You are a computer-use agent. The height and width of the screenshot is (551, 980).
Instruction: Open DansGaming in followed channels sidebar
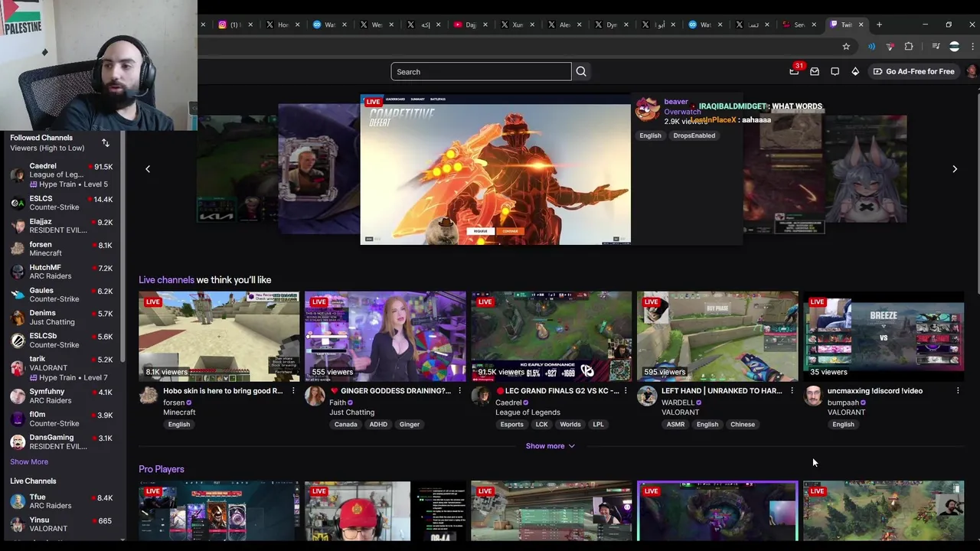63,442
